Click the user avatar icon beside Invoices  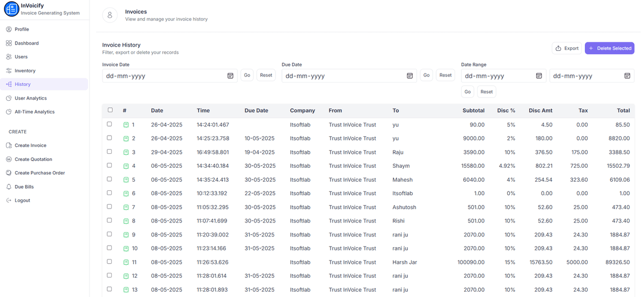110,15
